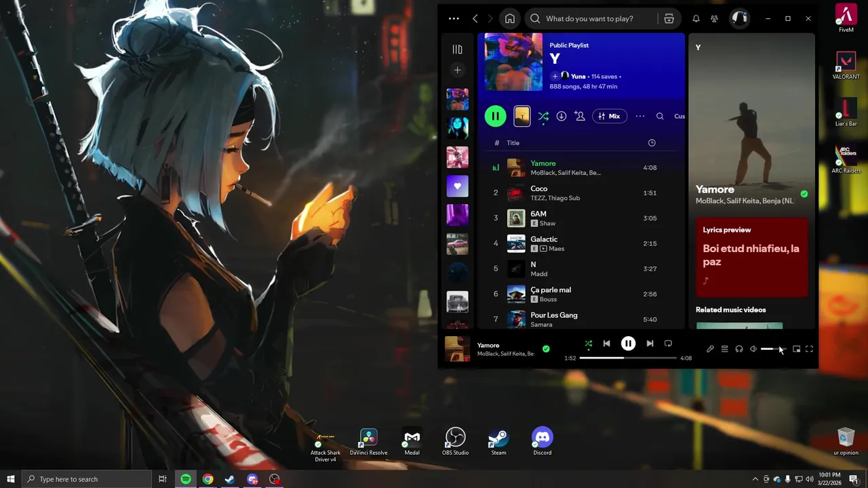Toggle shuffle for playlist Y
Viewport: 868px width, 488px height.
(x=543, y=116)
